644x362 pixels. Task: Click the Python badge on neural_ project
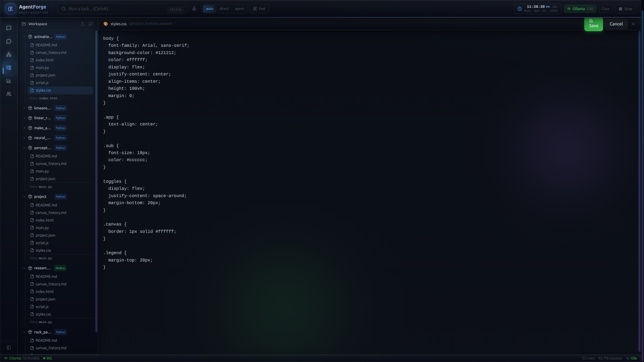(60, 138)
